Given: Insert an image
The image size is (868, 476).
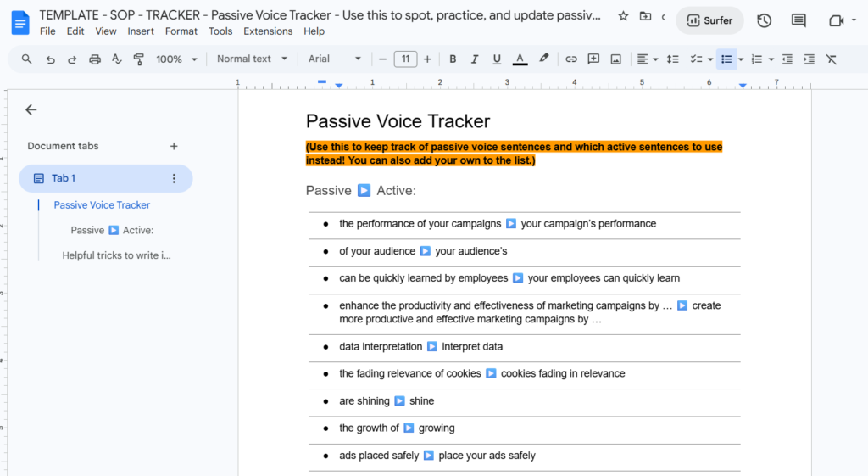Looking at the screenshot, I should click(x=615, y=59).
